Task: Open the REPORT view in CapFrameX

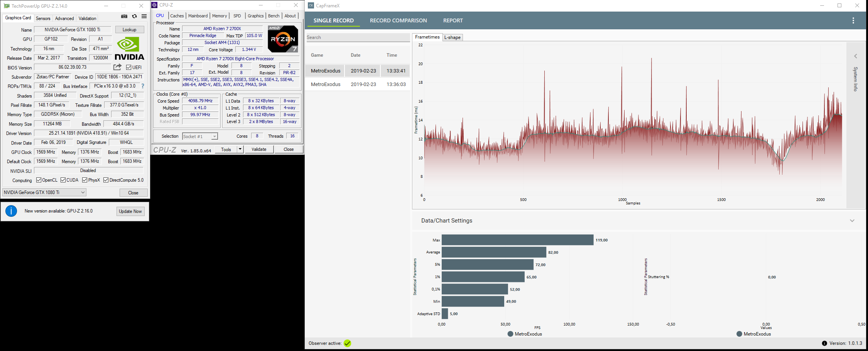Action: 453,20
